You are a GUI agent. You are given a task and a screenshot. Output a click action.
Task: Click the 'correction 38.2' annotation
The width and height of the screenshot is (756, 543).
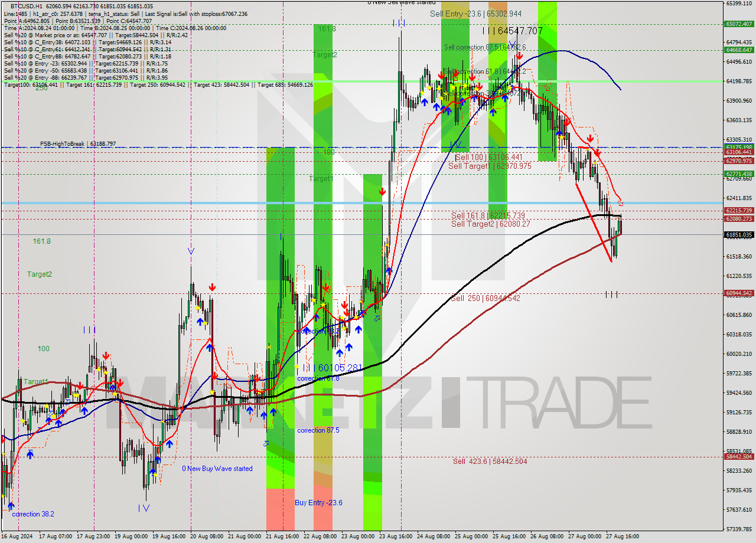coord(33,514)
